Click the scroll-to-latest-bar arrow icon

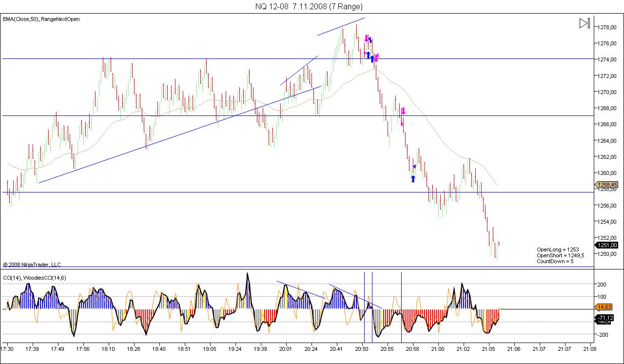585,23
